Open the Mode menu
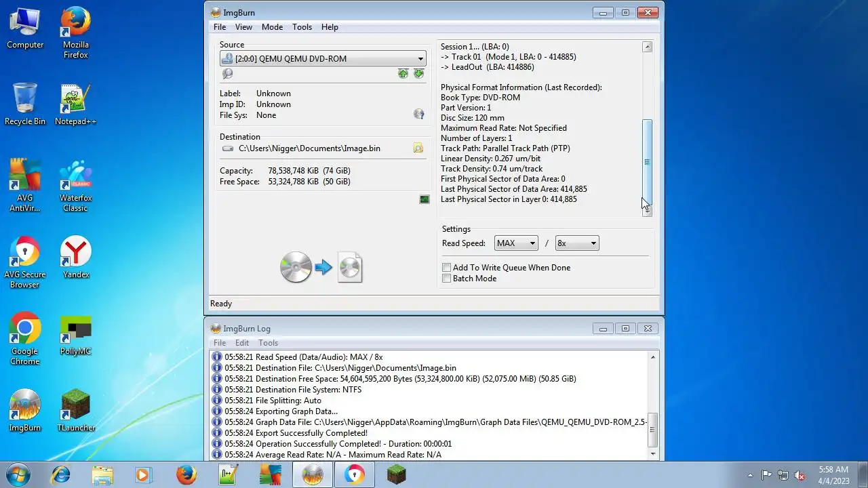The width and height of the screenshot is (868, 488). click(x=272, y=27)
